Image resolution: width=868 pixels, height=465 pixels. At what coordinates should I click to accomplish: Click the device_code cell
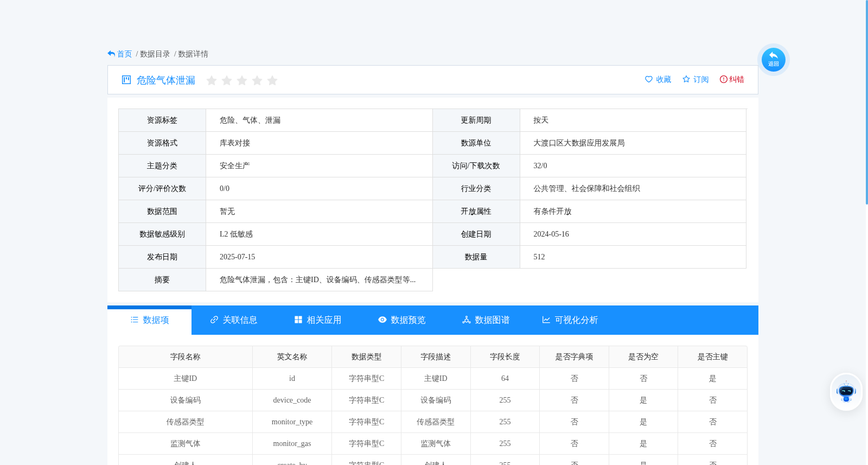tap(292, 400)
